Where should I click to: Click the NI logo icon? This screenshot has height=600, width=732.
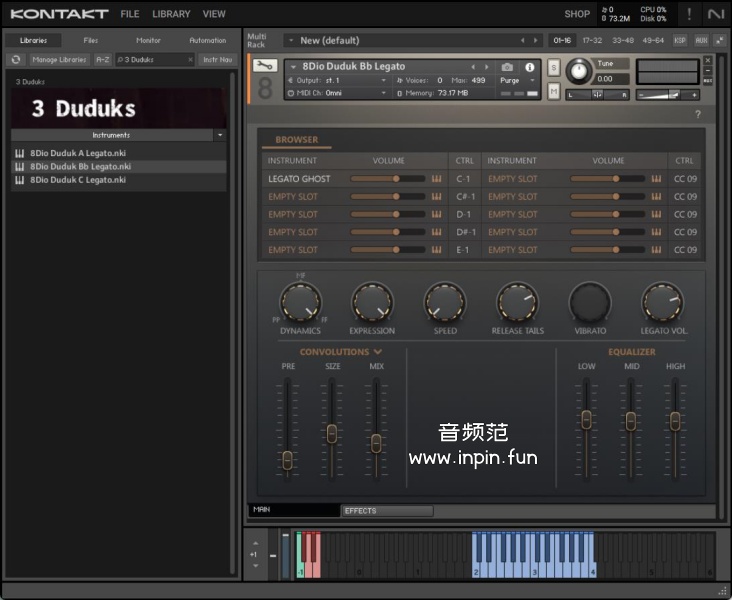715,14
